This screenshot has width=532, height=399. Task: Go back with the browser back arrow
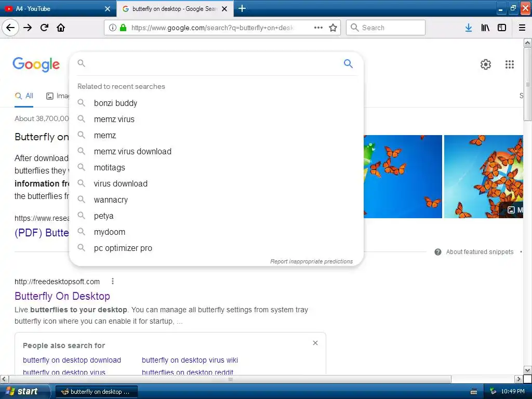[x=10, y=28]
